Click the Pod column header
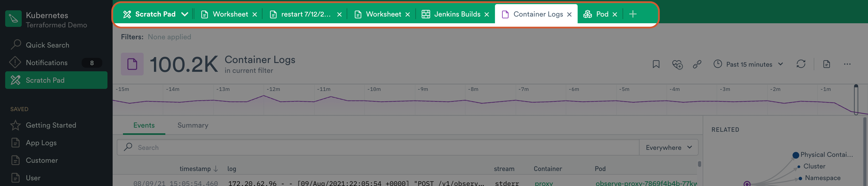This screenshot has height=186, width=868. pyautogui.click(x=600, y=169)
